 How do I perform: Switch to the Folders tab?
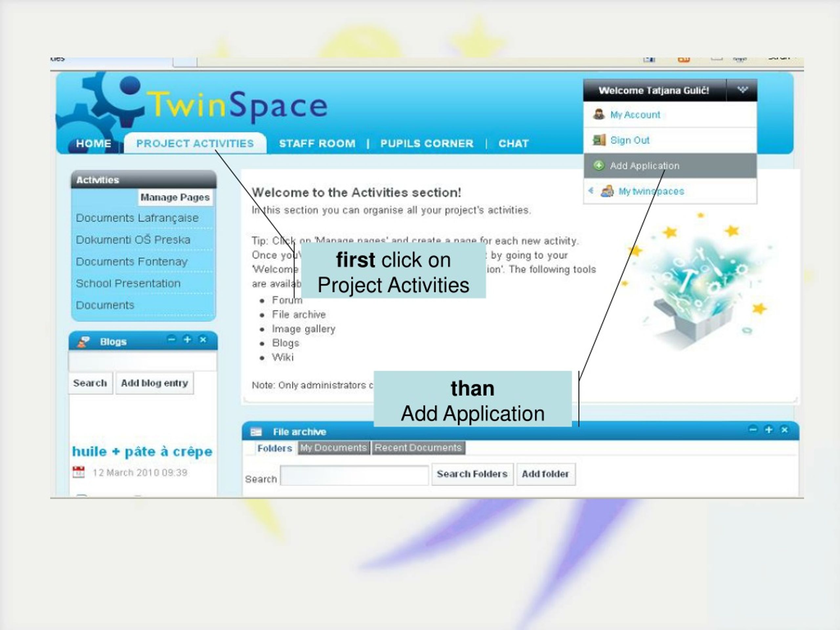(x=275, y=448)
